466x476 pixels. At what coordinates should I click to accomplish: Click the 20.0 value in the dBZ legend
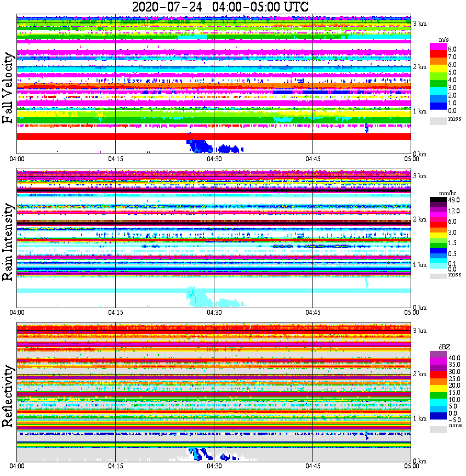(x=454, y=386)
